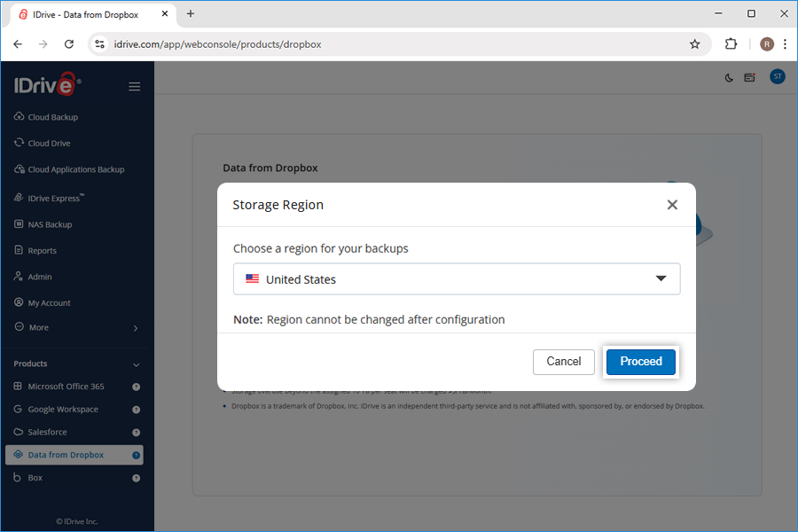Screen dimensions: 798x532
Task: Click help icon next to Data from Dropbox
Action: point(136,455)
